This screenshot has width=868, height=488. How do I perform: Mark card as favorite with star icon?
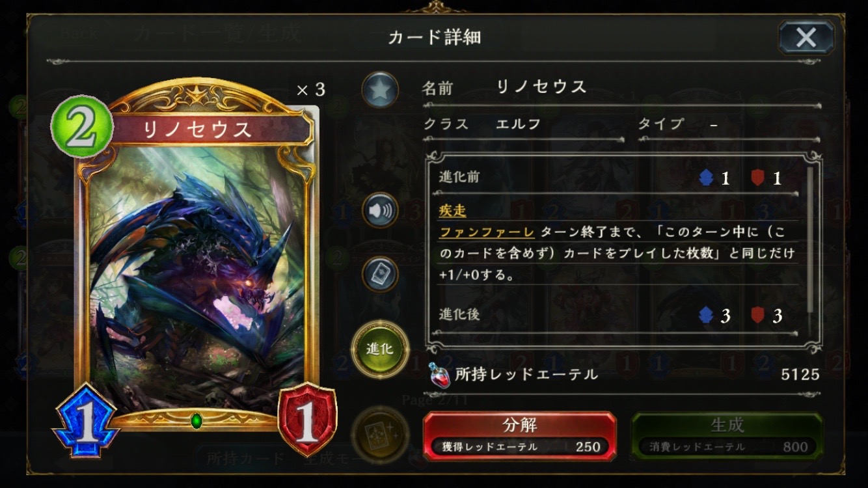point(380,90)
